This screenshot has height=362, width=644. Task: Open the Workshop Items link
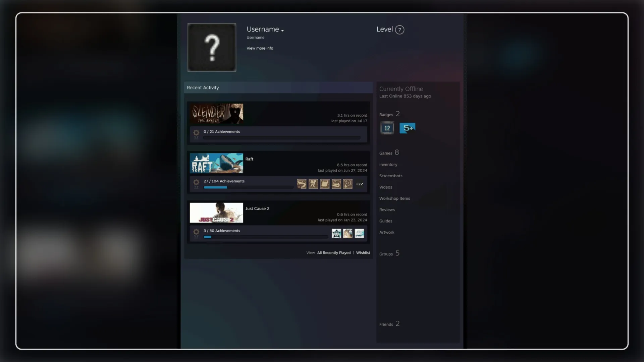(x=394, y=198)
